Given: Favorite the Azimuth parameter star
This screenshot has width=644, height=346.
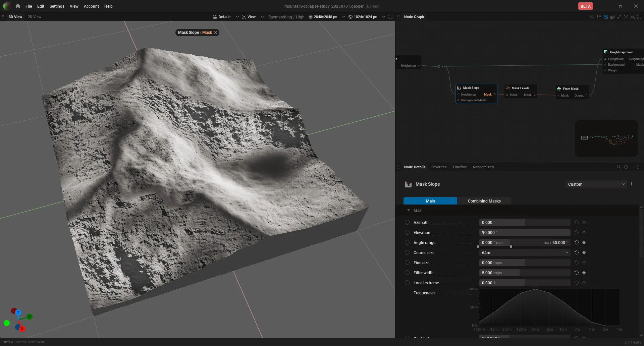Looking at the screenshot, I should click(584, 222).
